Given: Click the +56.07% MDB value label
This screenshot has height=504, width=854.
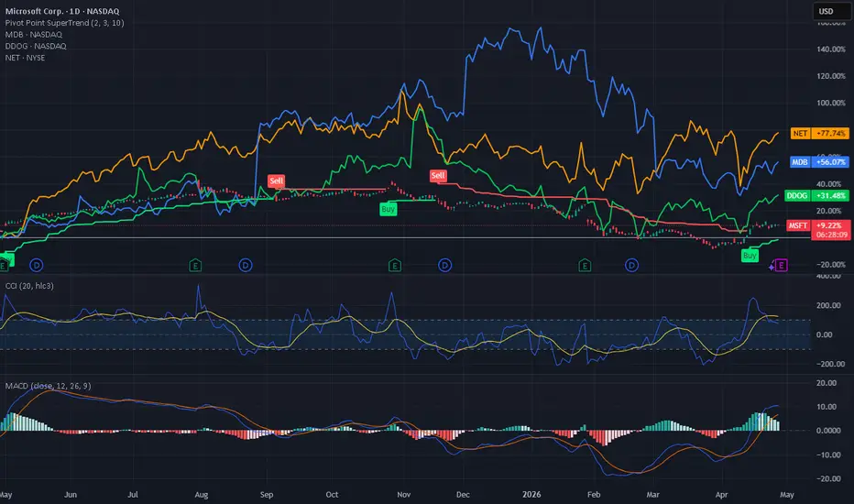Looking at the screenshot, I should pyautogui.click(x=830, y=162).
